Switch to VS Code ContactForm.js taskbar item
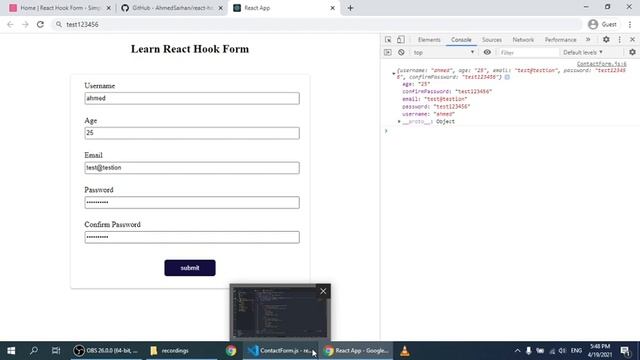This screenshot has width=640, height=360. point(281,351)
